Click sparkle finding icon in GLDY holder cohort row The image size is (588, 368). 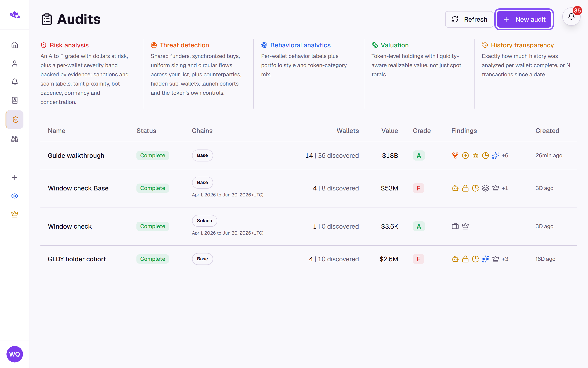click(x=486, y=259)
